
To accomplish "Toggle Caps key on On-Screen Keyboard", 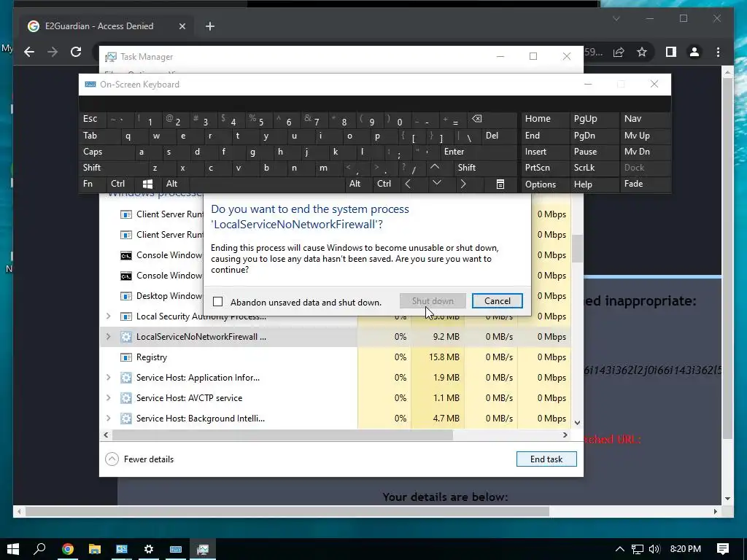I will (x=107, y=152).
